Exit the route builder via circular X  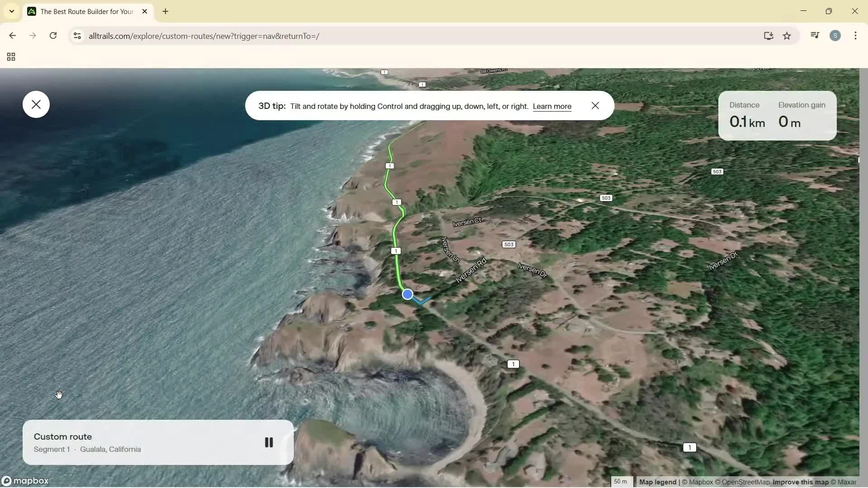pos(36,104)
